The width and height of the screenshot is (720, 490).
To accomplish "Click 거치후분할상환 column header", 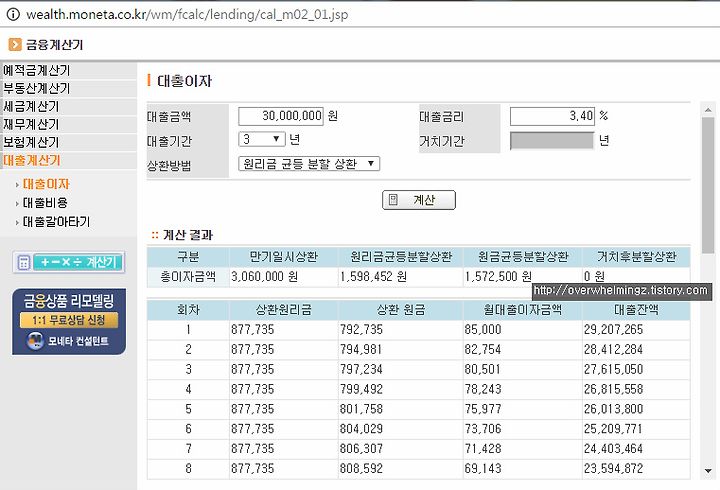I will click(636, 257).
